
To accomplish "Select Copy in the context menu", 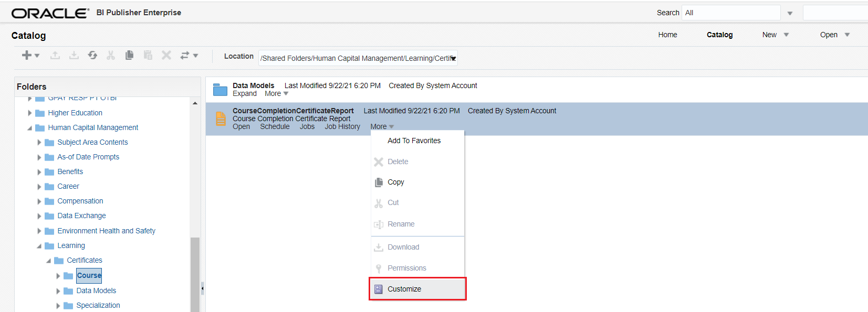I will pos(418,182).
